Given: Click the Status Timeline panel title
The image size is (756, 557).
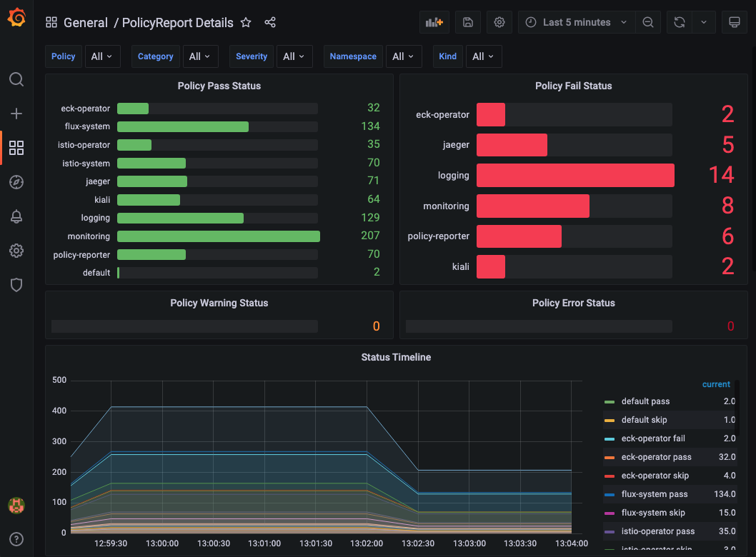Looking at the screenshot, I should [396, 357].
